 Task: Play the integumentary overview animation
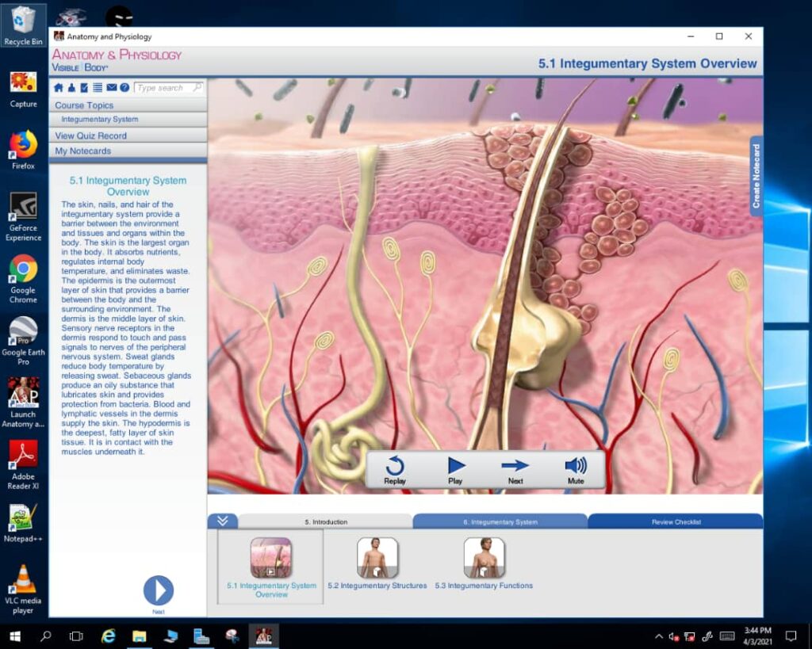tap(455, 470)
